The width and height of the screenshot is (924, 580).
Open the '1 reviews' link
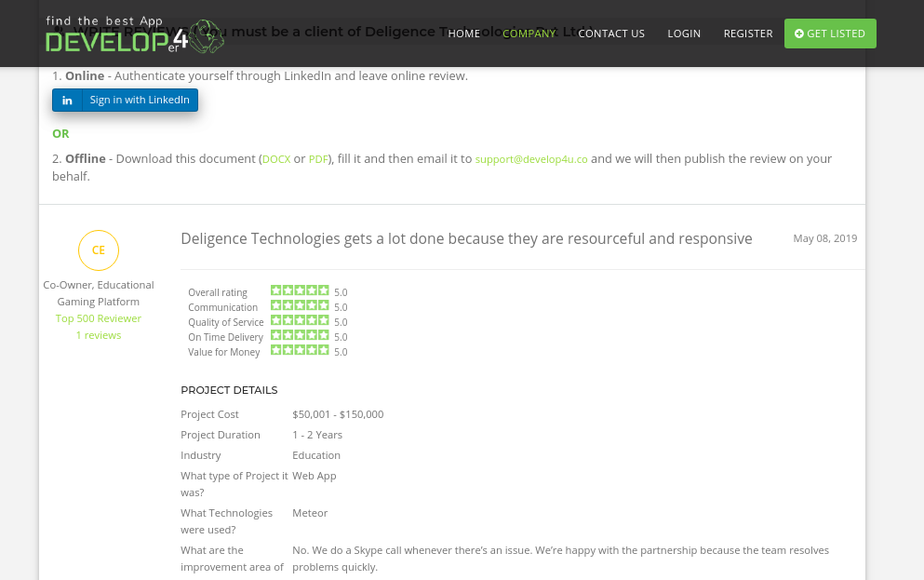click(x=99, y=335)
